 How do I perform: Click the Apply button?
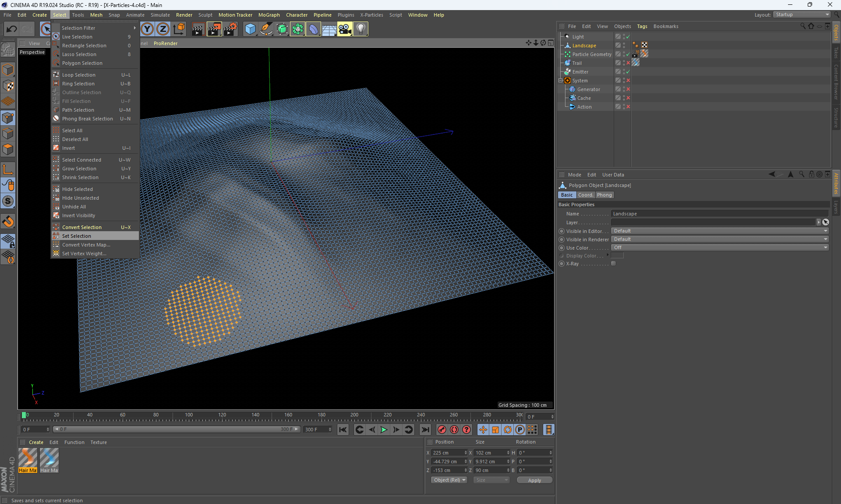[534, 480]
